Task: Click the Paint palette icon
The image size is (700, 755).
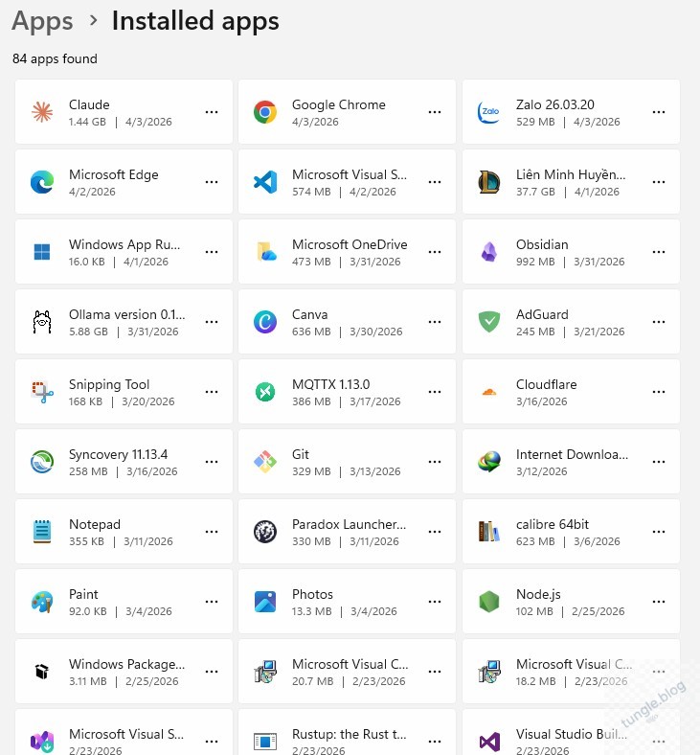Action: (x=42, y=602)
